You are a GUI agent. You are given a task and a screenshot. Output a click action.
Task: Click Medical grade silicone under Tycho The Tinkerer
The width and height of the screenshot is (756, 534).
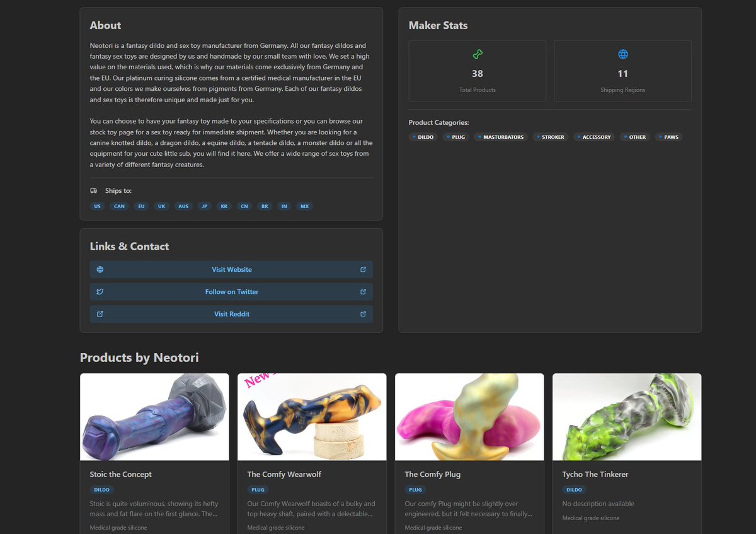coord(591,518)
